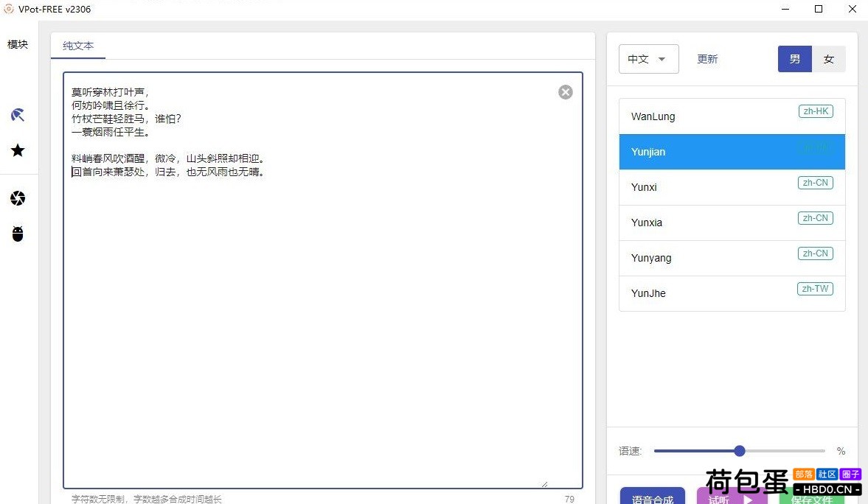Click the camera shutter icon in the sidebar
Viewport: 868px width, 504px height.
pos(18,198)
